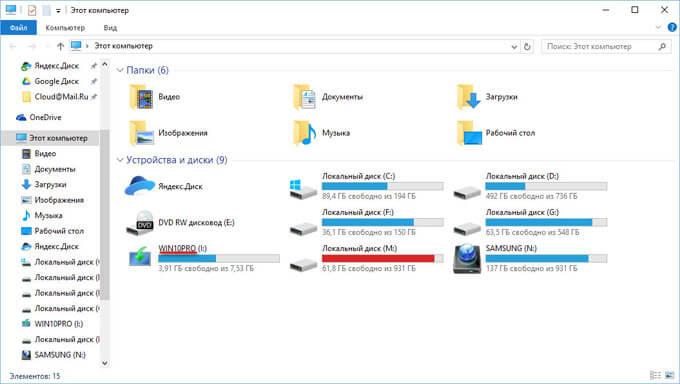Click the navigation pane scrollbar down arrow
This screenshot has width=680, height=384.
105,363
